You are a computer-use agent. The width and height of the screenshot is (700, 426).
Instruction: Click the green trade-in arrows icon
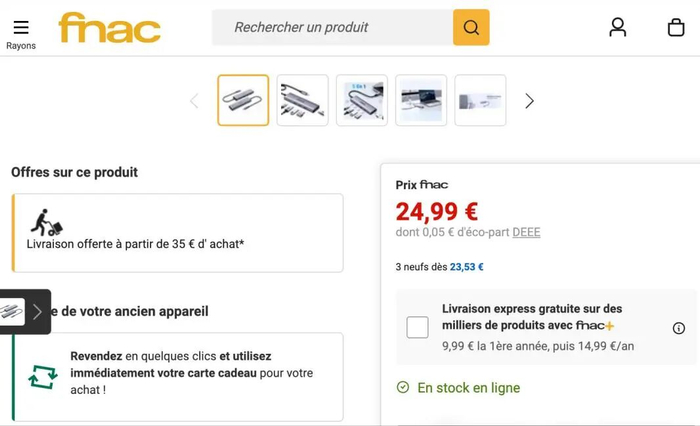pyautogui.click(x=43, y=376)
